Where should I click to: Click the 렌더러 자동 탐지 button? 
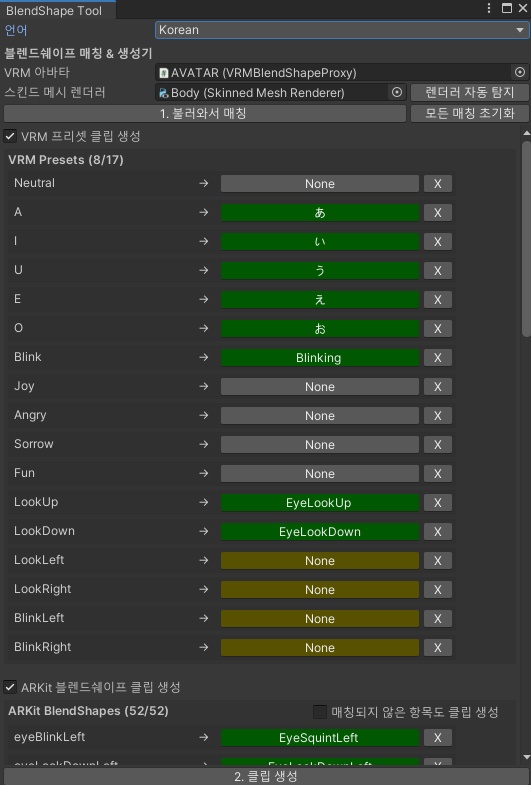[469, 92]
